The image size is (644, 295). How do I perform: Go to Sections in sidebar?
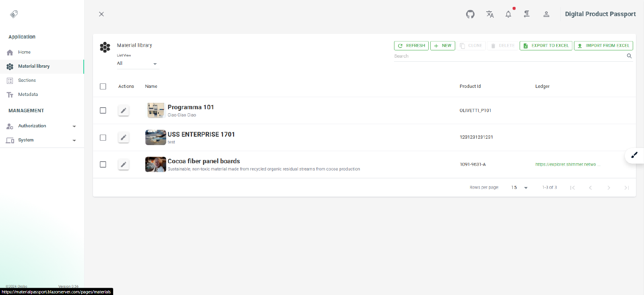27,81
